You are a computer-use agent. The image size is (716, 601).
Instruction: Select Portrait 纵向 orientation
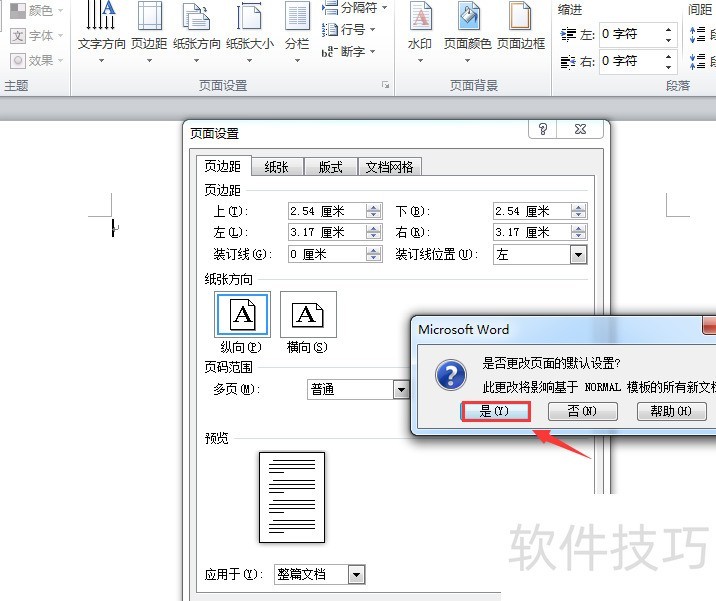(x=242, y=322)
